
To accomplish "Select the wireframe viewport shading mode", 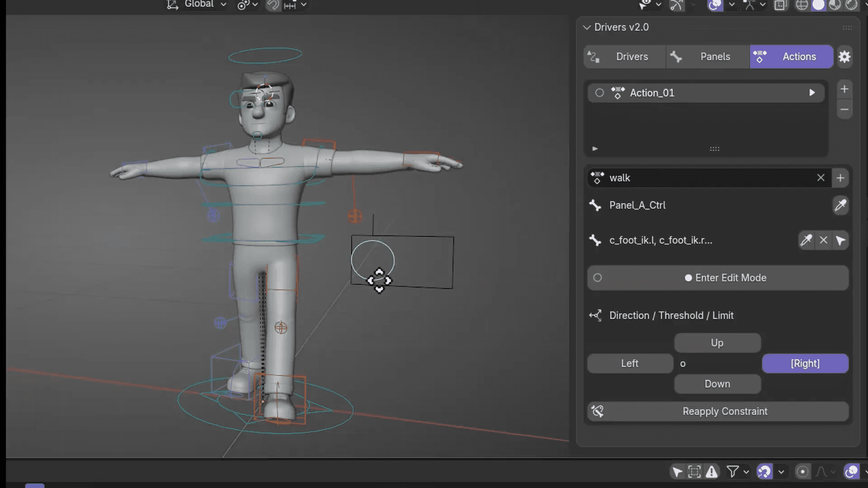I will (x=802, y=5).
